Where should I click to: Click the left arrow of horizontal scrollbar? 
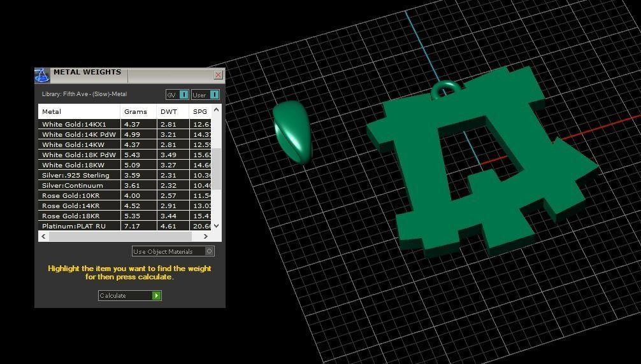pyautogui.click(x=43, y=236)
